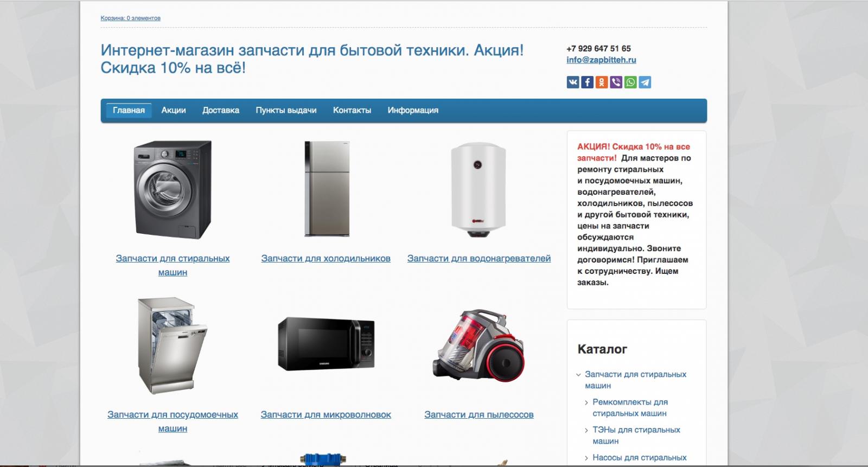Open the VK social network icon
Viewport: 868px width, 467px height.
[573, 82]
